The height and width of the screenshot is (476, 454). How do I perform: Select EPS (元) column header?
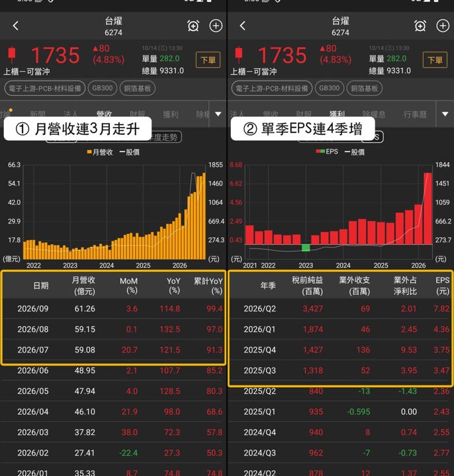[x=442, y=286]
